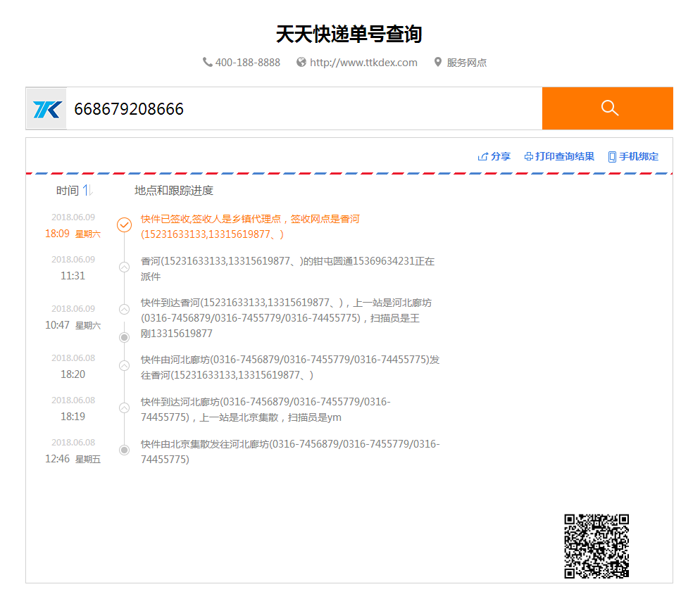Click the orange 快件已签收 status text
Image resolution: width=700 pixels, height=594 pixels.
[x=250, y=227]
